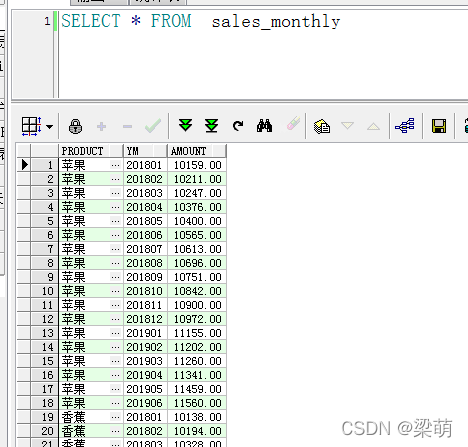468x447 pixels.
Task: Click cell 201802 in row 2
Action: 145,179
